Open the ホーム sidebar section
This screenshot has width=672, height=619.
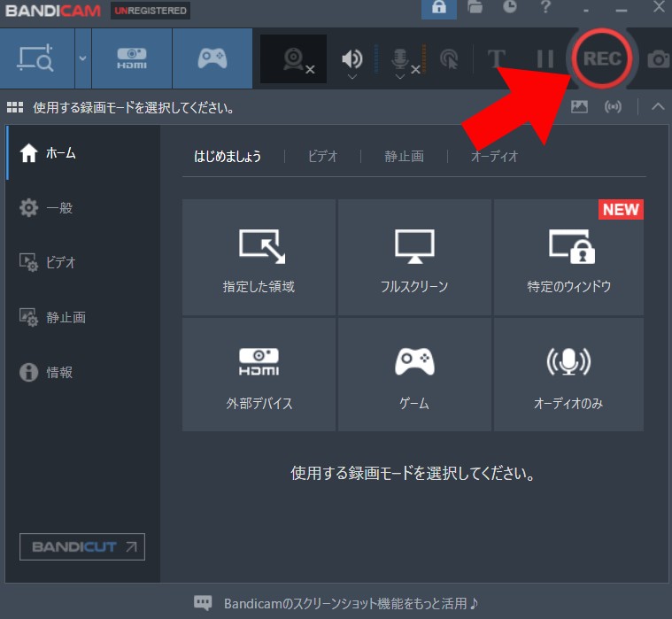click(83, 152)
